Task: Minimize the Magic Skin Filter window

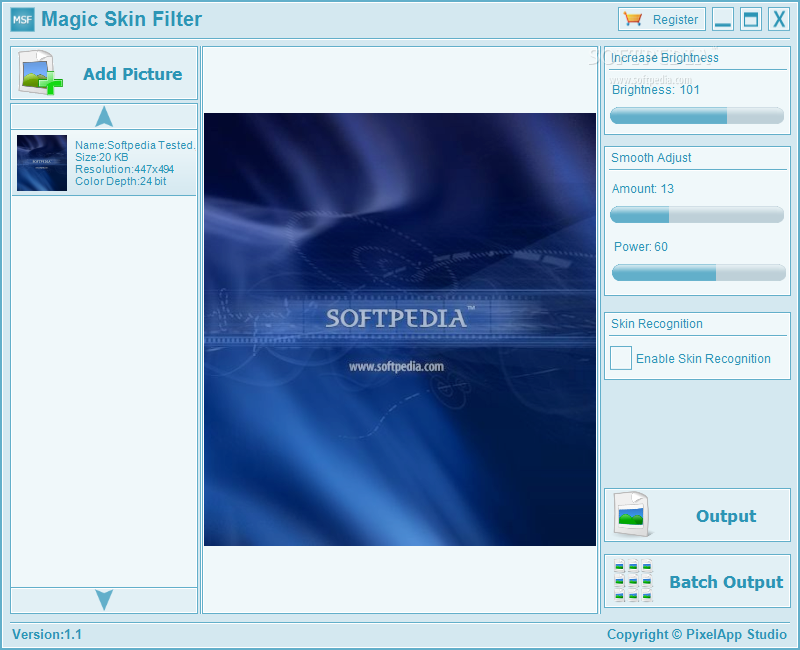Action: click(x=723, y=19)
